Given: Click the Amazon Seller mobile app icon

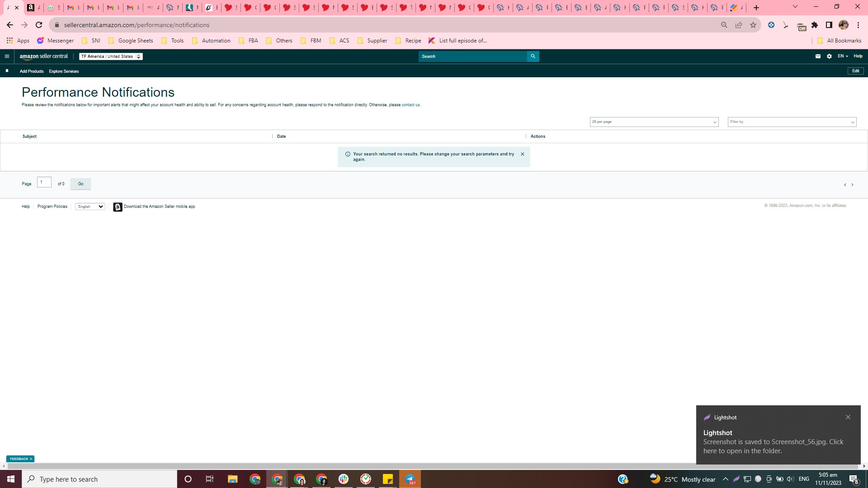Looking at the screenshot, I should click(118, 207).
